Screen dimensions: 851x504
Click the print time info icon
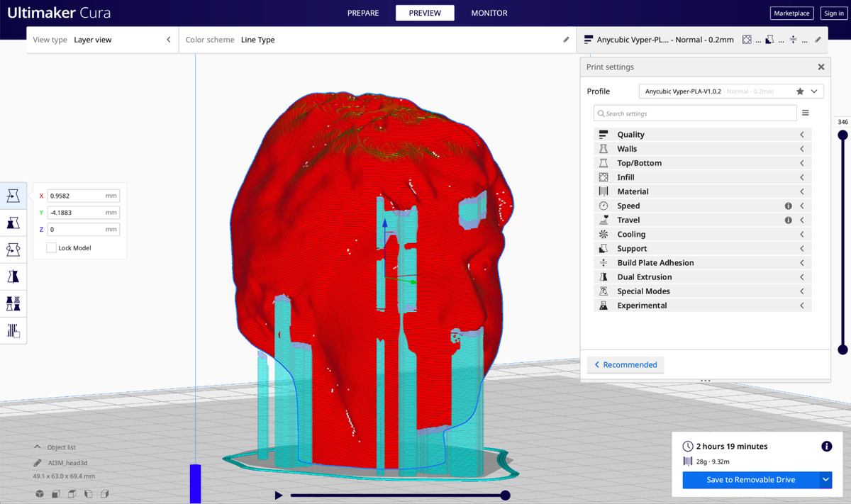tap(826, 447)
